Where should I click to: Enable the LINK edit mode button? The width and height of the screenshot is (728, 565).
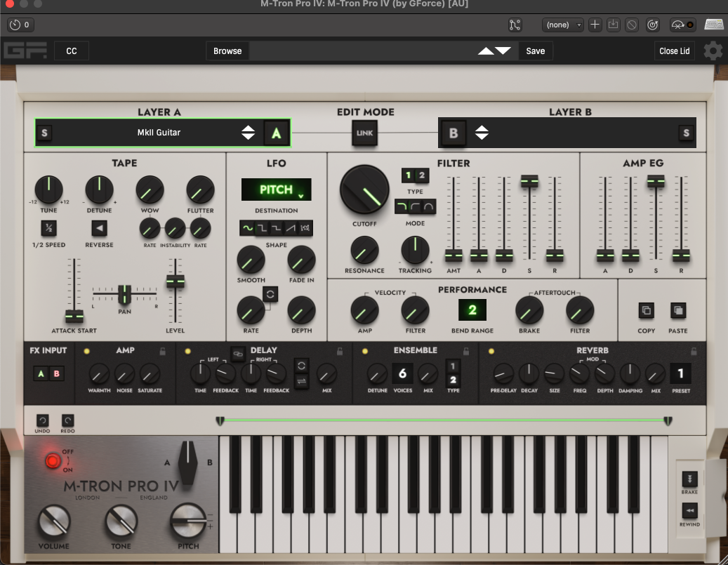pos(364,133)
